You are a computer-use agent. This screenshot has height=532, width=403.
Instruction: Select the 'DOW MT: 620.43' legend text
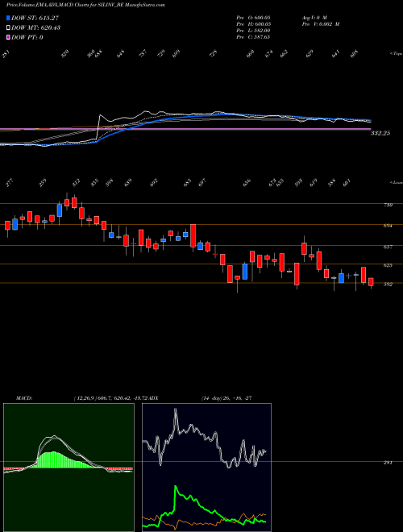[x=35, y=27]
